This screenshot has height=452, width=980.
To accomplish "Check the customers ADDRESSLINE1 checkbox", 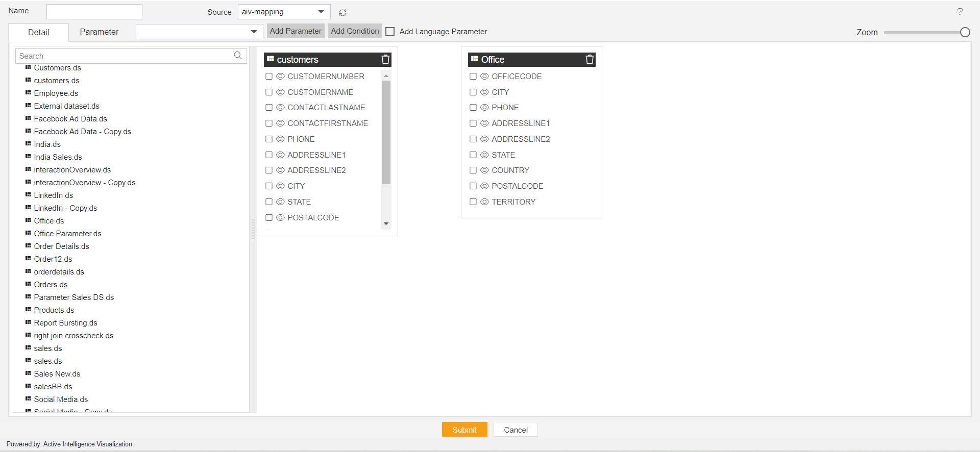I will tap(269, 155).
